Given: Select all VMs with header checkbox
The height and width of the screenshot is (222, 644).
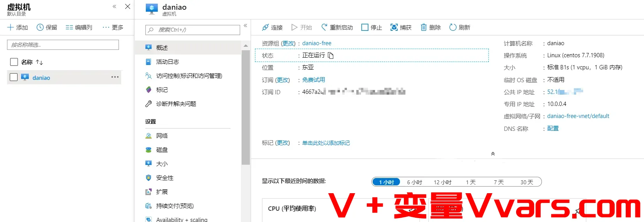Looking at the screenshot, I should (14, 62).
